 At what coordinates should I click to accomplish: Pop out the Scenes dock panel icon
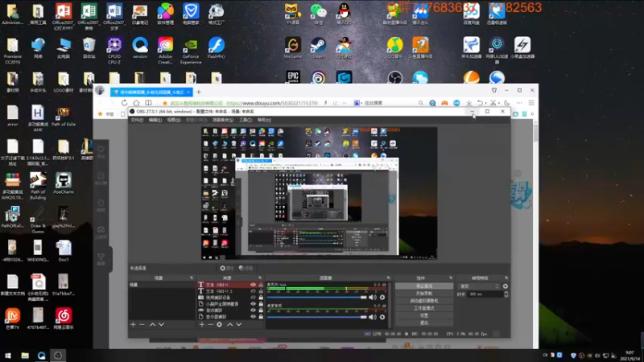(x=192, y=278)
